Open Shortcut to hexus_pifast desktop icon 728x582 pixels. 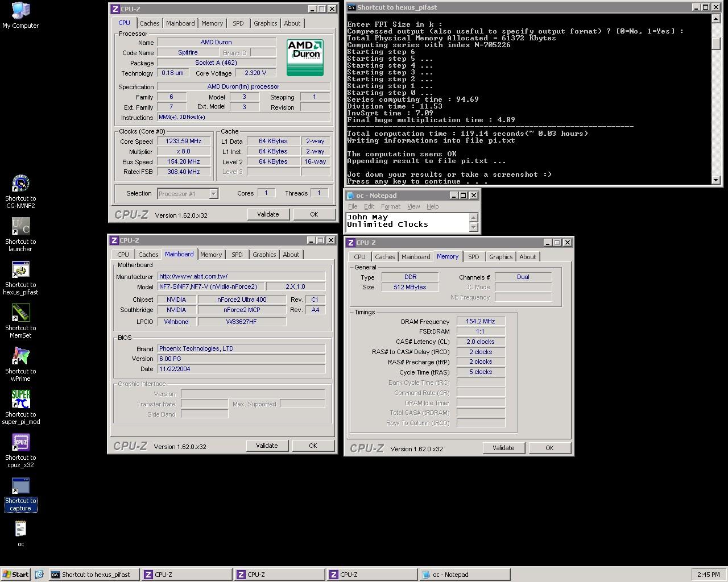20,278
